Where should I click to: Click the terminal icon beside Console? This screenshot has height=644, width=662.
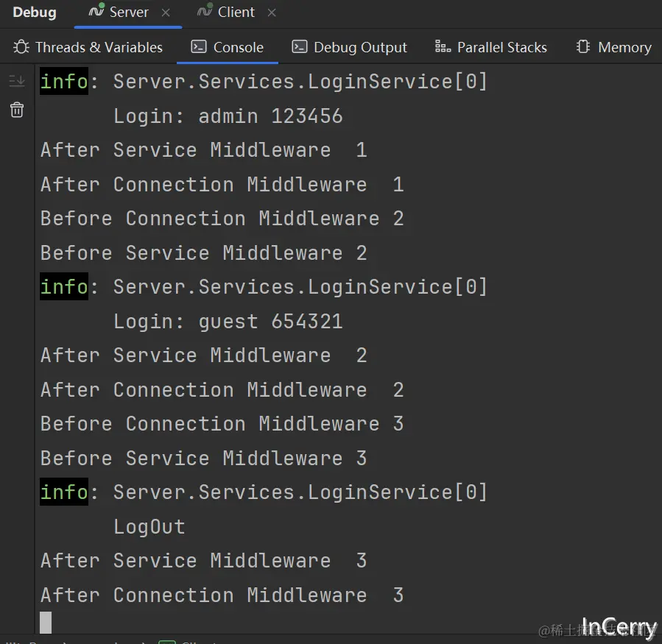tap(198, 46)
